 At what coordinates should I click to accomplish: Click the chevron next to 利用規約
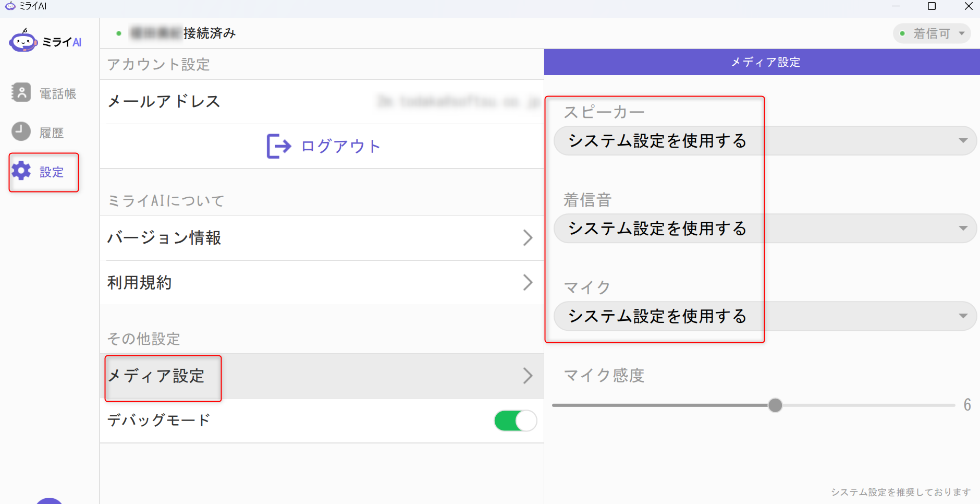tap(528, 283)
